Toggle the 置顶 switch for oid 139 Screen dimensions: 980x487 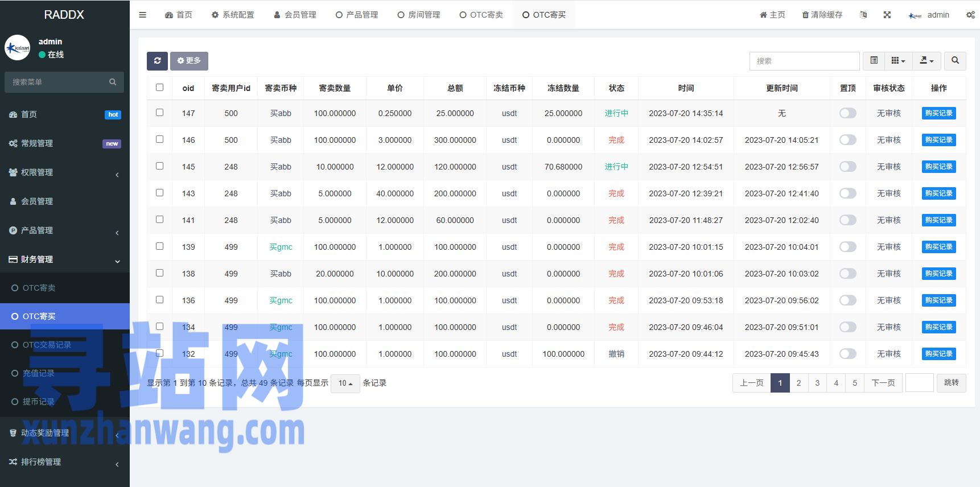coord(847,247)
